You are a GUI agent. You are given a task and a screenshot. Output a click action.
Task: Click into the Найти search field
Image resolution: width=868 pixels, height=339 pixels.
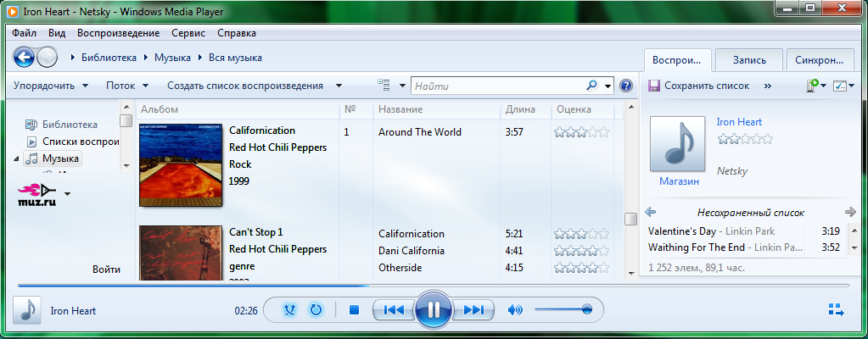(x=496, y=86)
